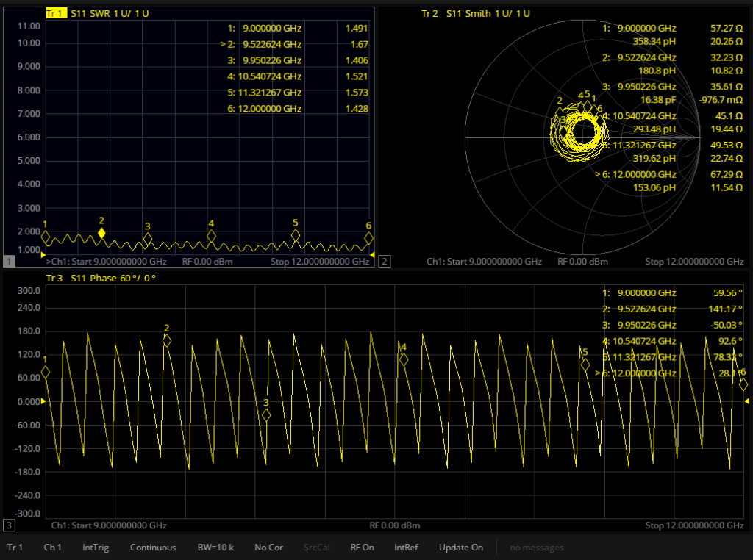Pick marker 3 diamond on the Phase trace
This screenshot has height=560, width=753.
[x=266, y=415]
